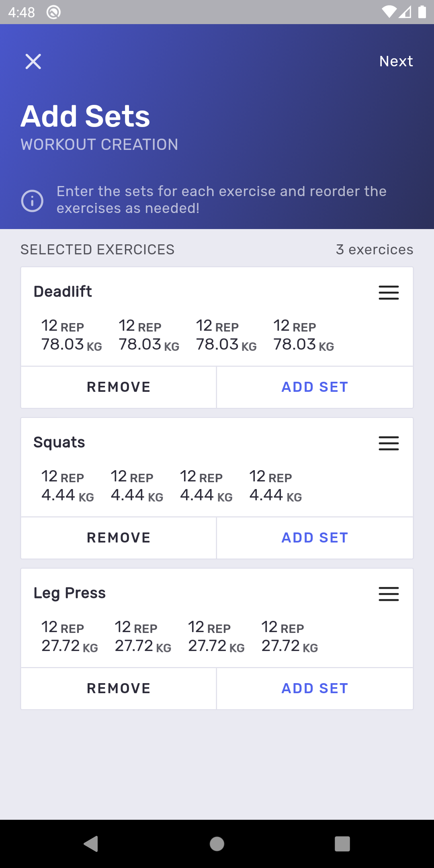This screenshot has width=434, height=868.
Task: Select first Deadlift set 78.03 KG
Action: pos(72,335)
